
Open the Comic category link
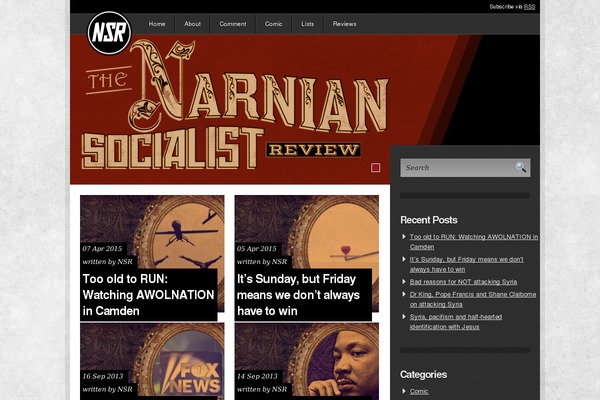point(419,391)
